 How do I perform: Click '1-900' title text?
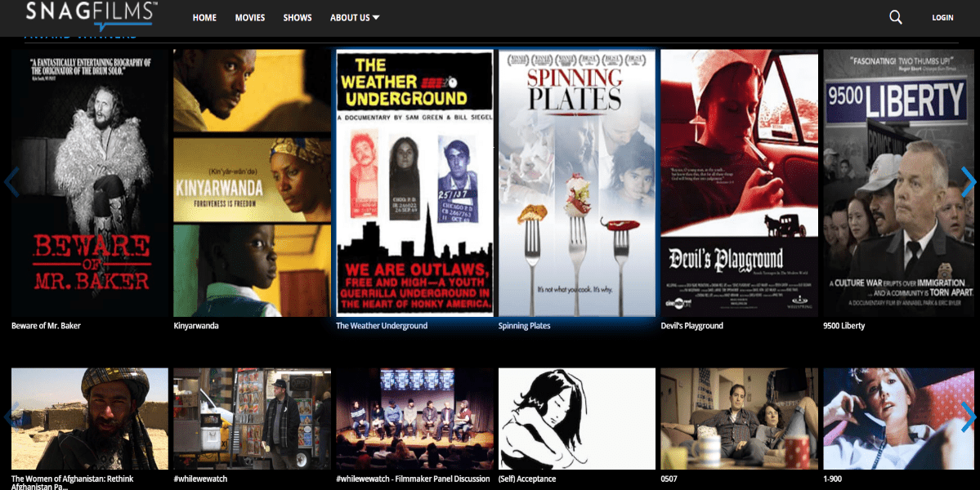[833, 479]
